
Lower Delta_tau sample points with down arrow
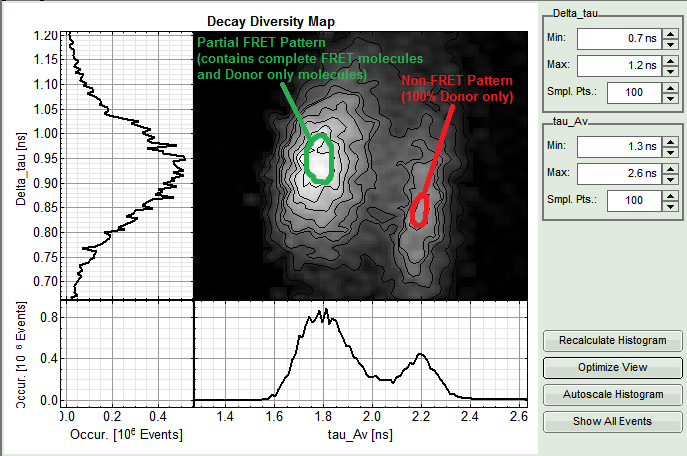point(669,98)
